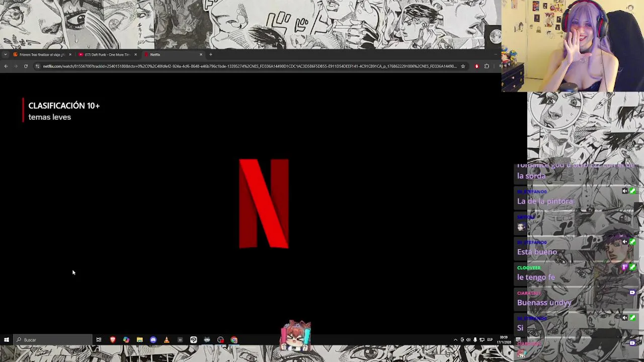Viewport: 644px width, 362px height.
Task: Expand the tab search dropdown
Action: [5, 54]
